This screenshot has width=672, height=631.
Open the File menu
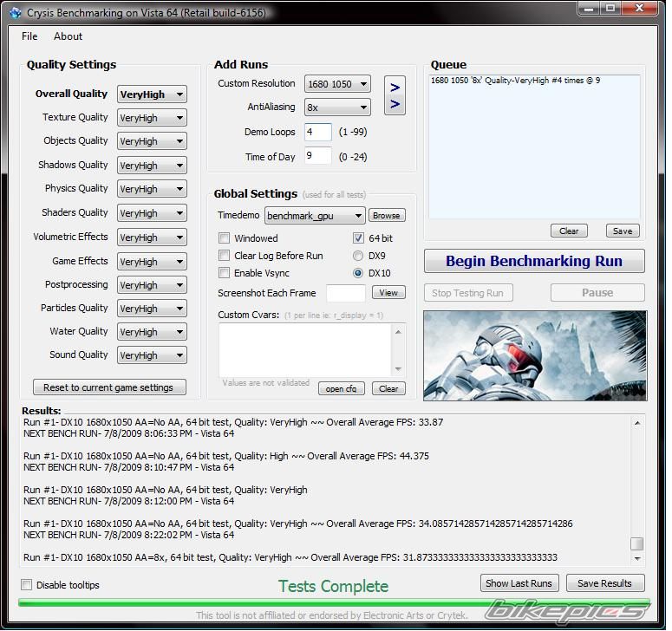tap(29, 36)
